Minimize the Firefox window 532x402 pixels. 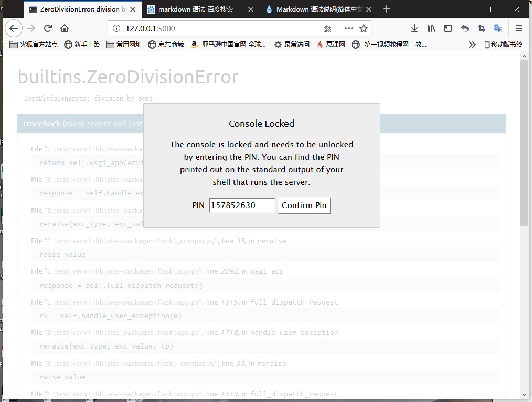[469, 9]
